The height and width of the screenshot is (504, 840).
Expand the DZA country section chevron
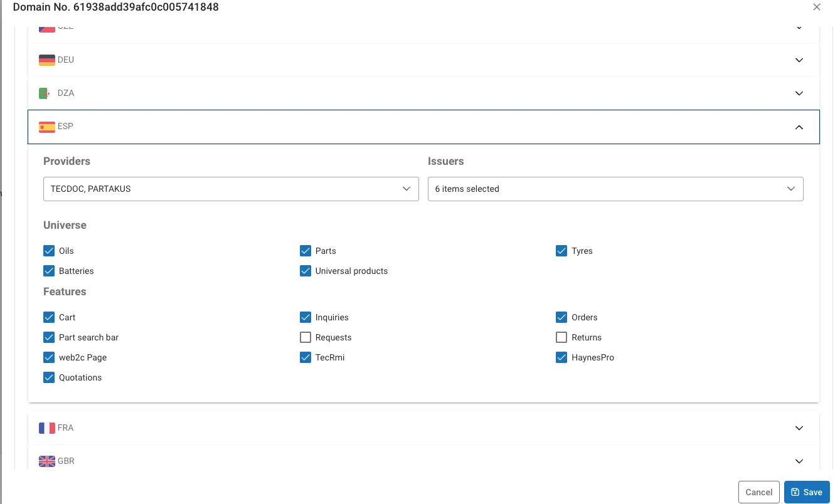coord(799,93)
